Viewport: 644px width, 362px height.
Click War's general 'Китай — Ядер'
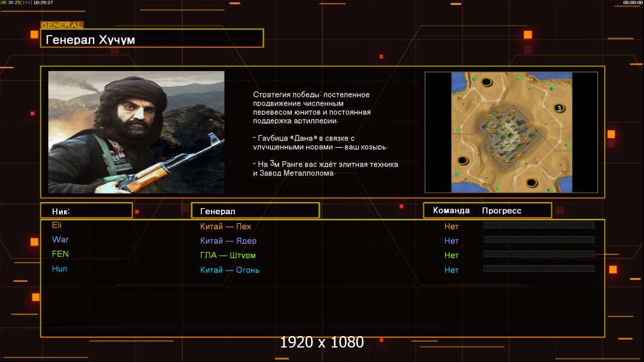click(228, 241)
